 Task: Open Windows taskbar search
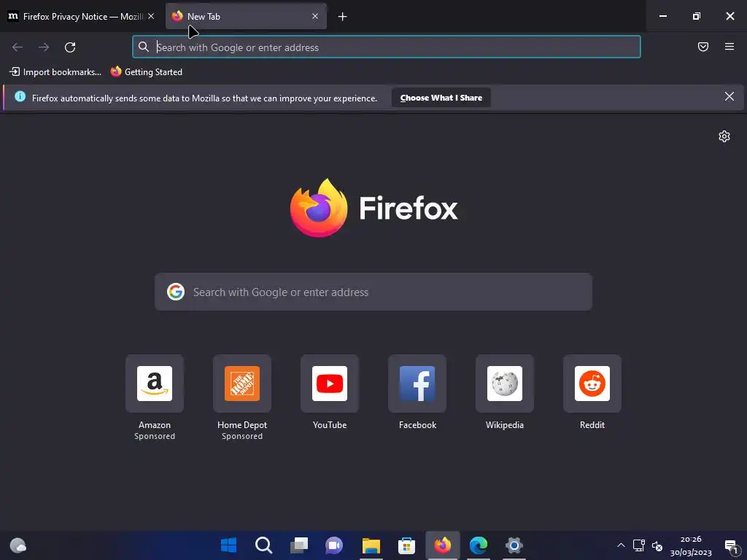(x=264, y=545)
